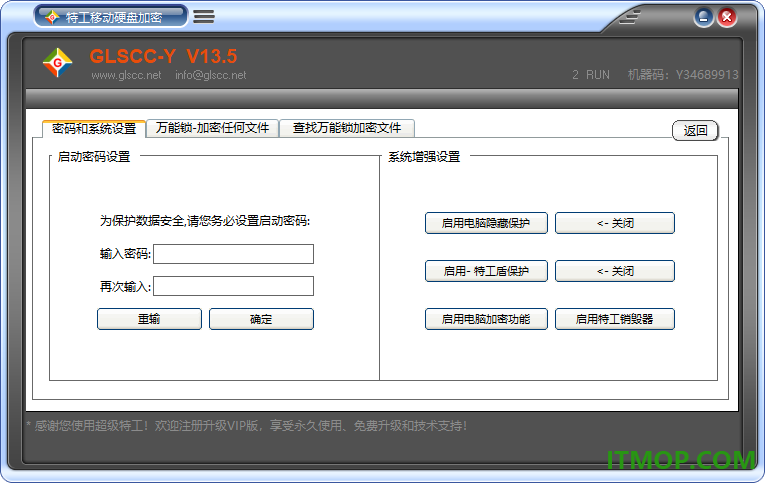Open the 查找万能锁加密文件 tab
Image resolution: width=765 pixels, height=483 pixels.
347,128
